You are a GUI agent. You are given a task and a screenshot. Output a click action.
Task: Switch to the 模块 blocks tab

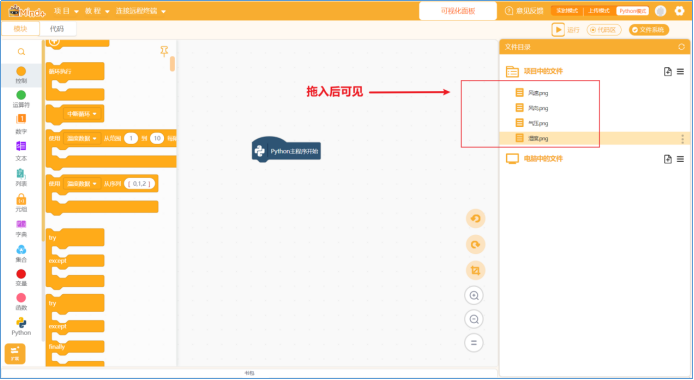20,29
